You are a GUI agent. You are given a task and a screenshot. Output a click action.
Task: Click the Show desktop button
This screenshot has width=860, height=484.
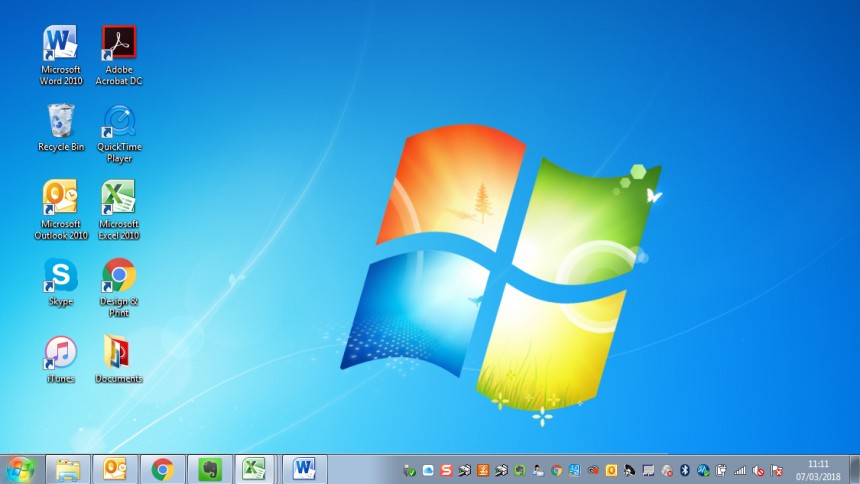[x=855, y=470]
